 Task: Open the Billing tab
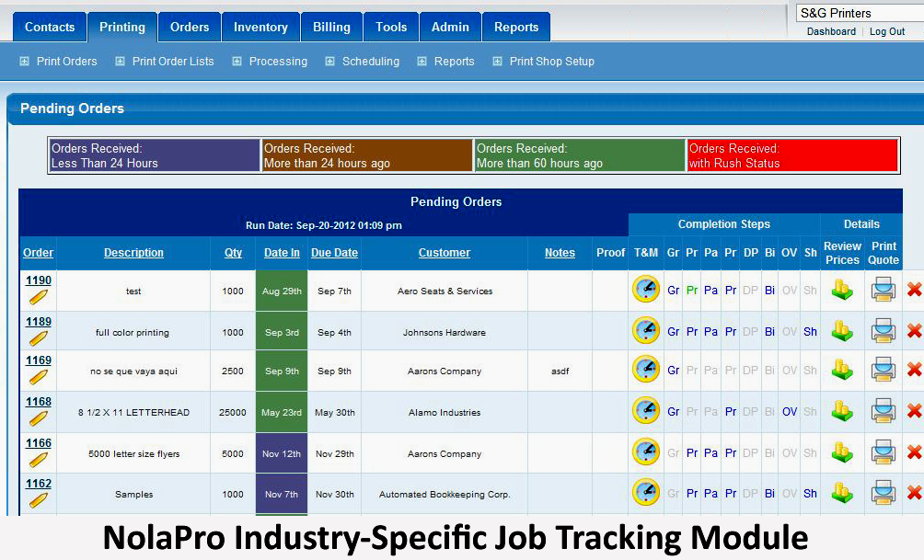[331, 27]
